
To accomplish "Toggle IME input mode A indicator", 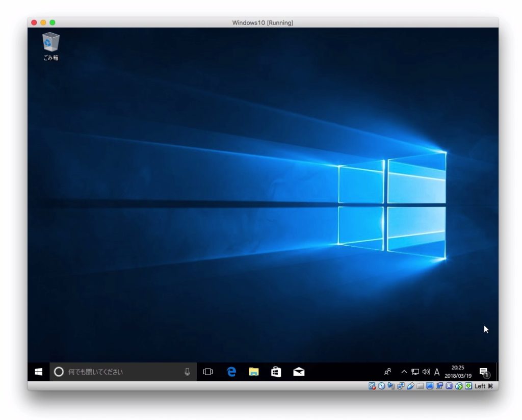I will [437, 372].
